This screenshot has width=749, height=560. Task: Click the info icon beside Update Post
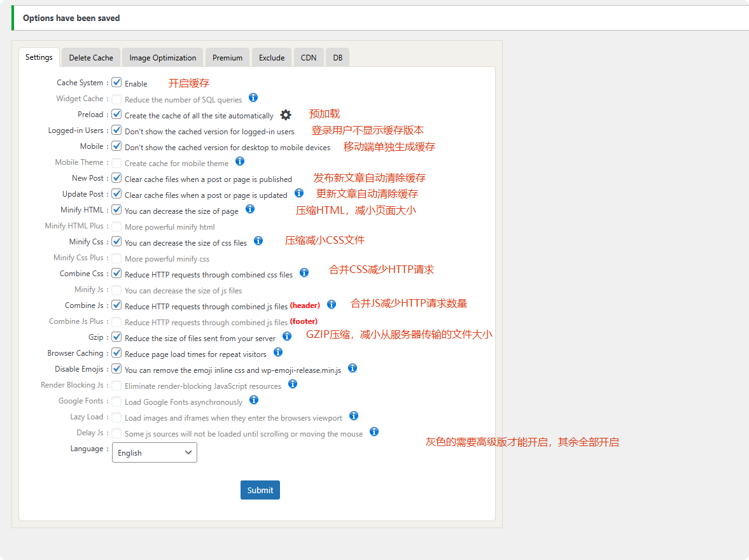coord(299,193)
